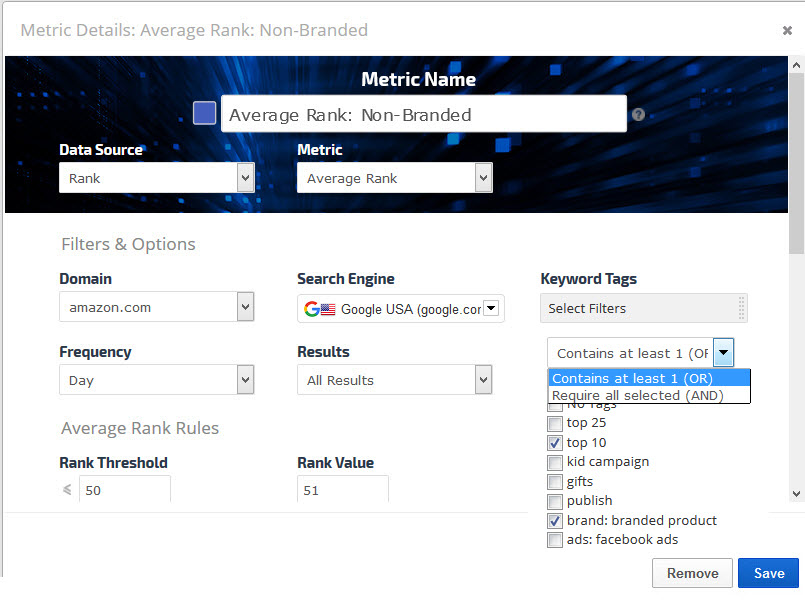Check the 'top 25' tag checkbox
Viewport: 805px width, 605px height.
tap(555, 423)
